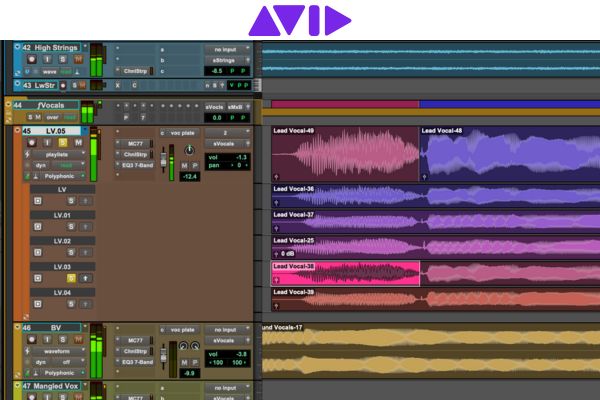Viewport: 600px width, 400px height.
Task: Click target playlist icon on LV lane
Action: click(38, 201)
